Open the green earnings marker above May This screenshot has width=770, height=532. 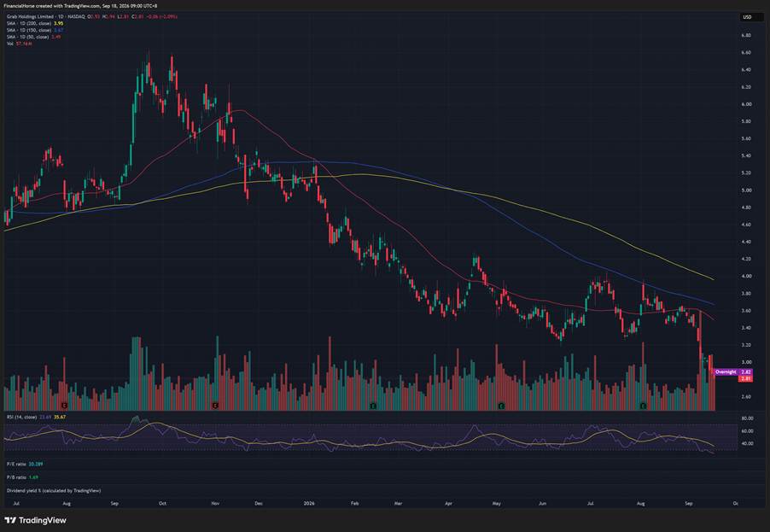501,406
